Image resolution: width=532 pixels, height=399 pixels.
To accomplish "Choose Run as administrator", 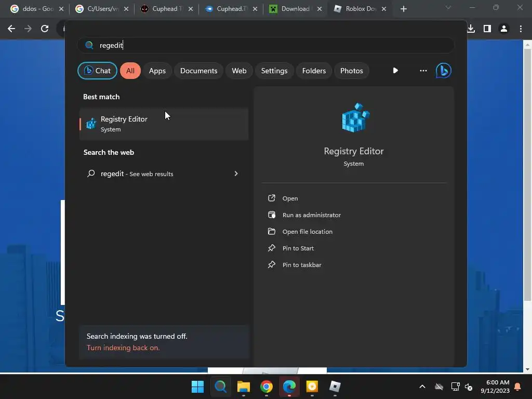I will point(312,215).
